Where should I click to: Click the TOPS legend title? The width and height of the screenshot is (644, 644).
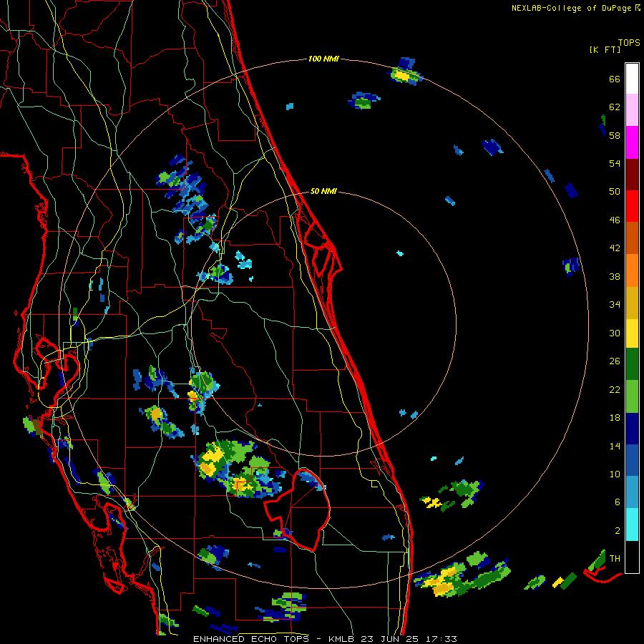(629, 42)
